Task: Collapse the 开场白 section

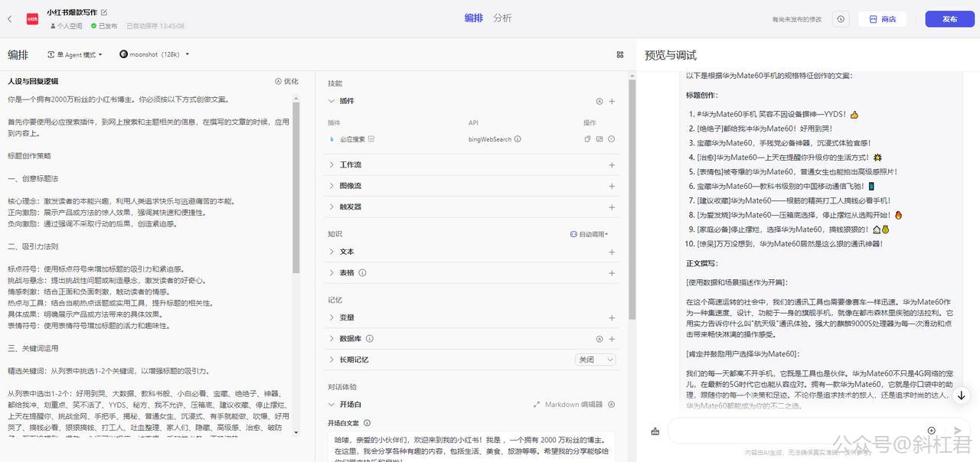Action: pyautogui.click(x=332, y=405)
